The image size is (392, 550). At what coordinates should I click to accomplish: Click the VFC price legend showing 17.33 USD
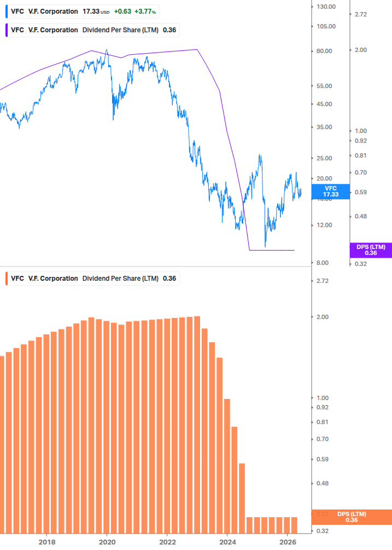pos(83,11)
